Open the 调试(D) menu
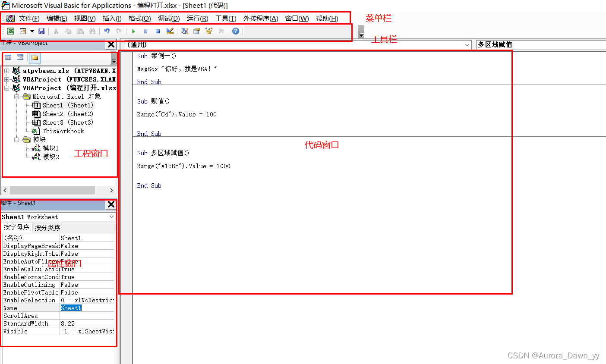 (169, 18)
